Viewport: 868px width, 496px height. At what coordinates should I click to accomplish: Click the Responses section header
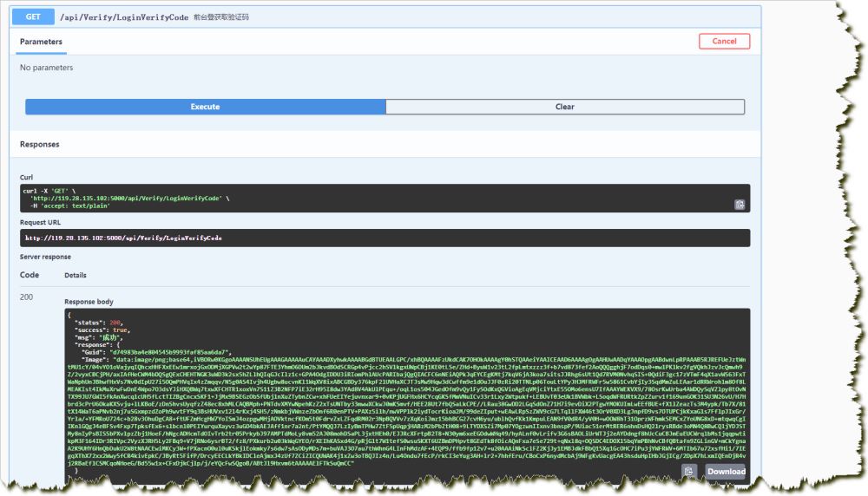click(39, 145)
